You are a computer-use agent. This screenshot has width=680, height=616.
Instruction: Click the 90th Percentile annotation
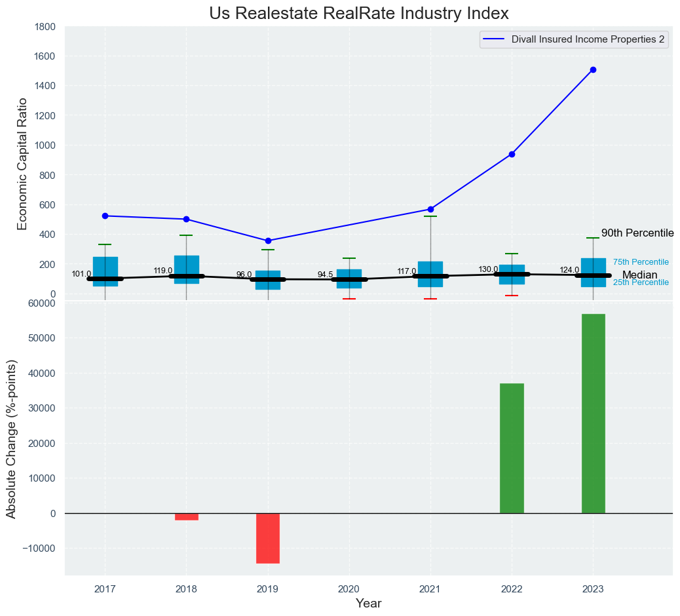point(637,233)
